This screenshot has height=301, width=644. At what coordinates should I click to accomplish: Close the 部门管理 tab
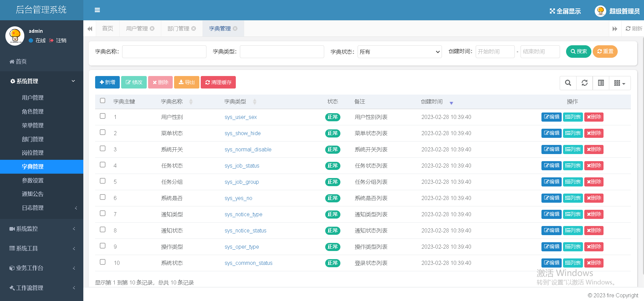point(194,28)
